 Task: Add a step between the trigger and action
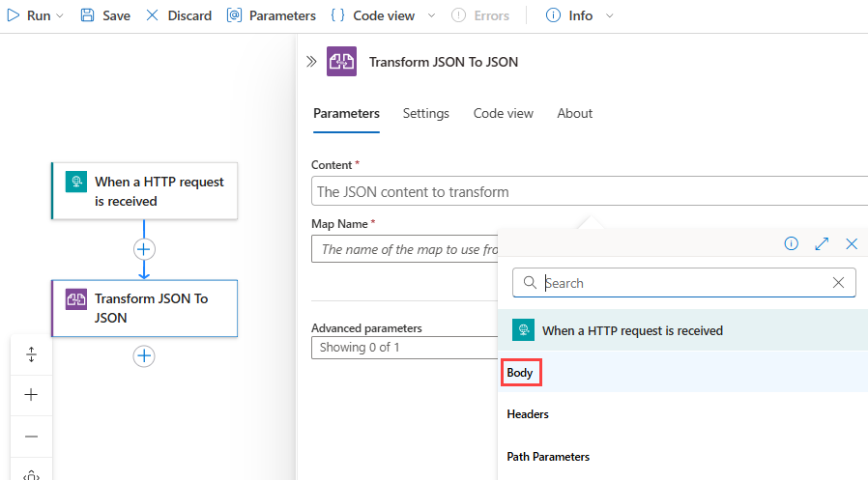click(144, 248)
